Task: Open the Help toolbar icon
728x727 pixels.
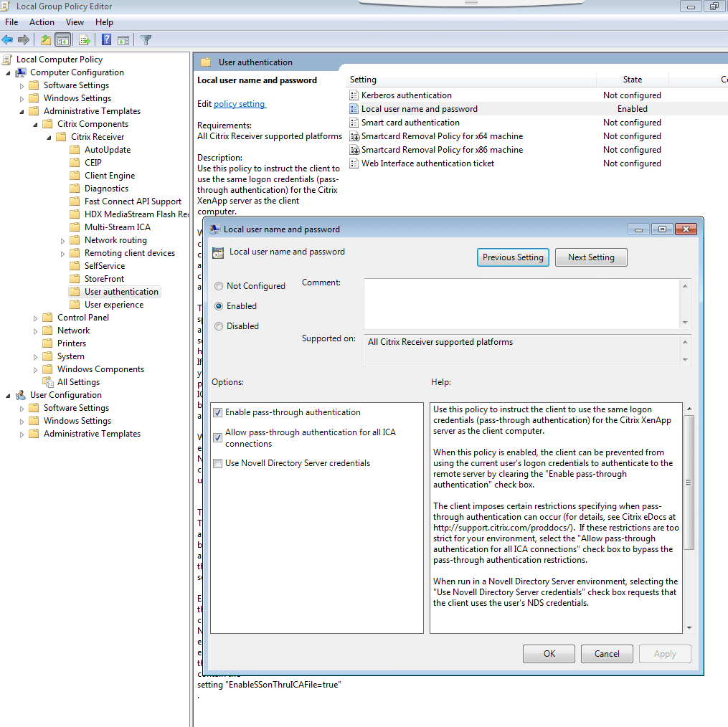Action: tap(106, 40)
